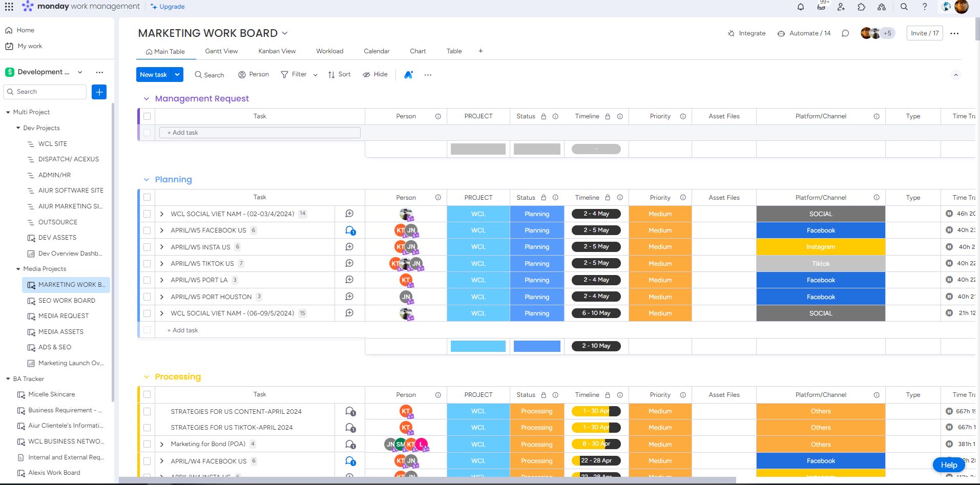Open the help question mark icon
The height and width of the screenshot is (485, 980).
coord(925,7)
